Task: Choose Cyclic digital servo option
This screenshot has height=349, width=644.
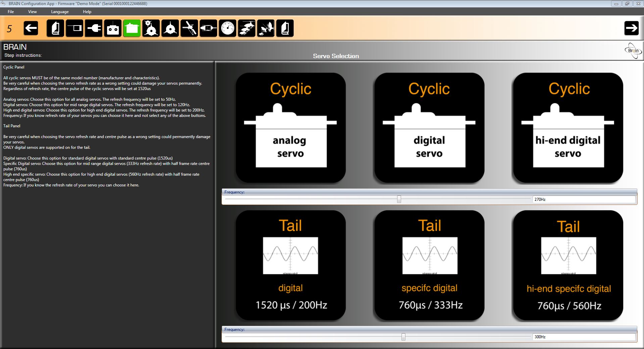Action: tap(429, 128)
